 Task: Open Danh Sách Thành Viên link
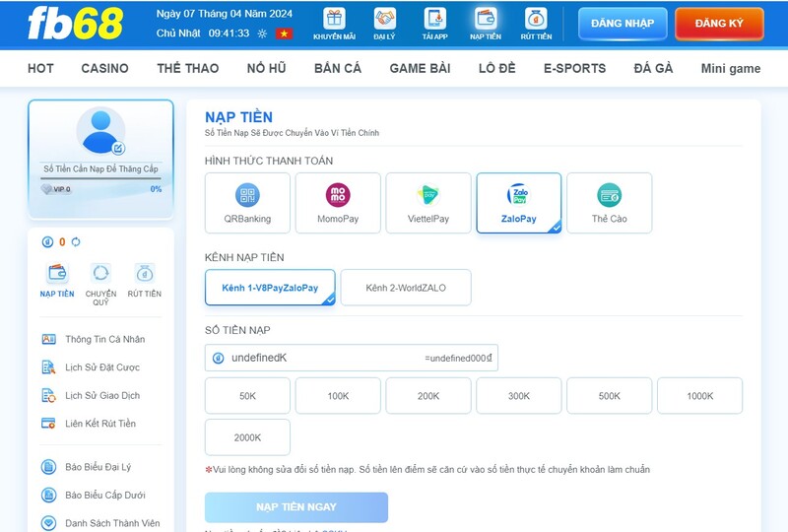pyautogui.click(x=112, y=523)
